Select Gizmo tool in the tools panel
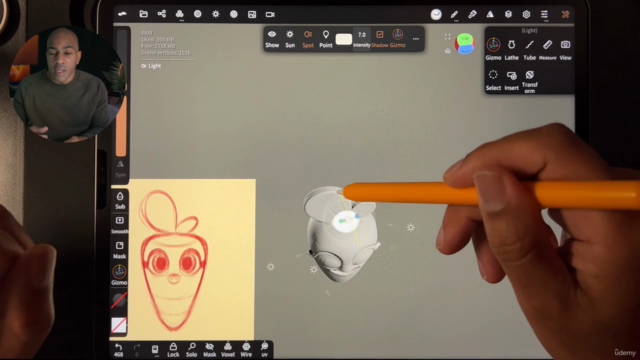Screen dimensions: 640x360 493,49
